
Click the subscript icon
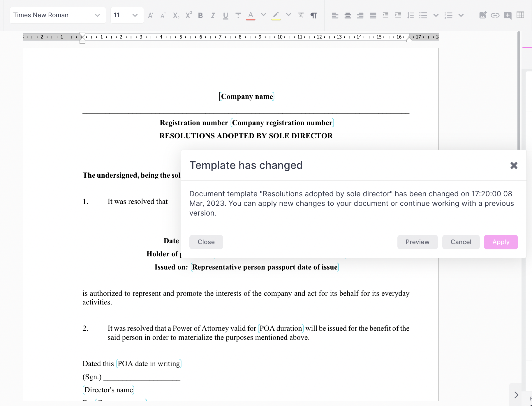pos(176,15)
